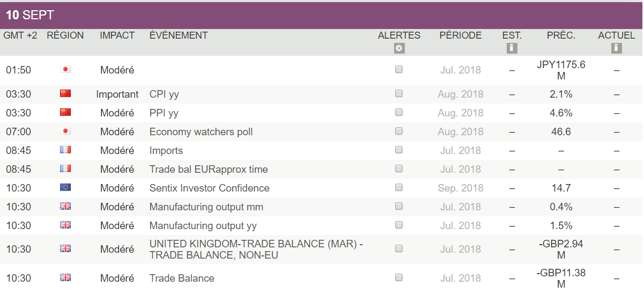Image resolution: width=644 pixels, height=301 pixels.
Task: Click the Japan flag beside Economy watchers poll
Action: 65,131
